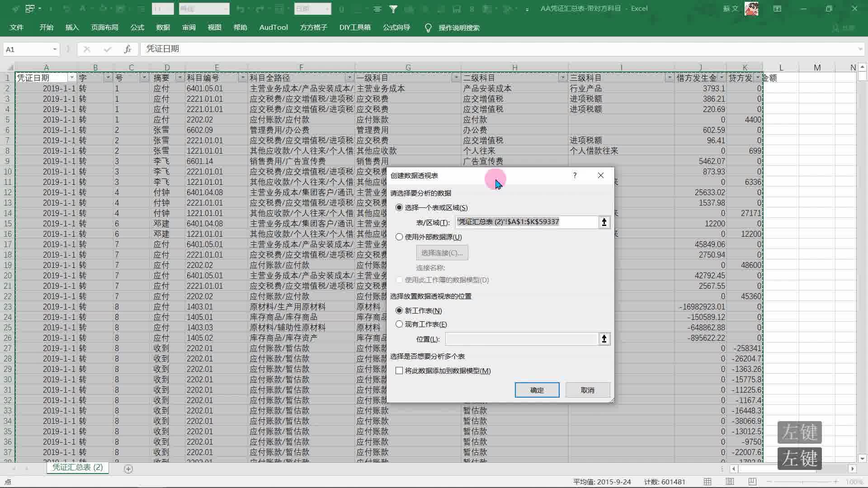Image resolution: width=868 pixels, height=488 pixels.
Task: Collapse the 表/区域 range selector
Action: click(604, 222)
